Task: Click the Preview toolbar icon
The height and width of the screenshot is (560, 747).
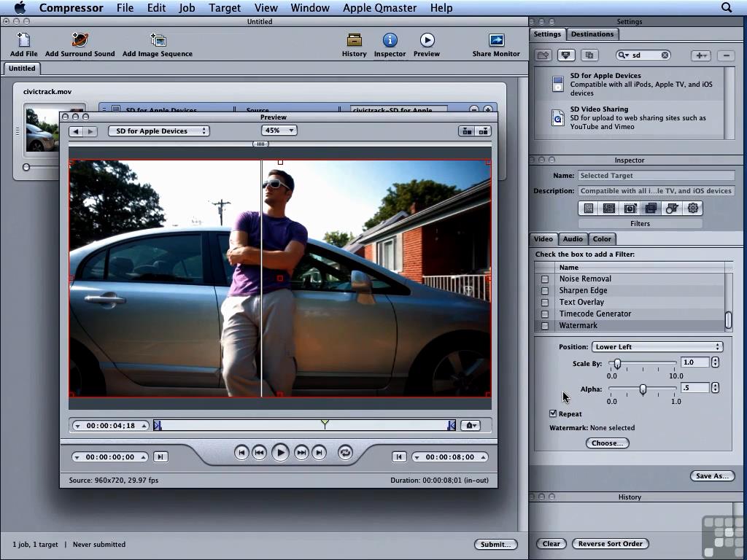Action: [427, 40]
